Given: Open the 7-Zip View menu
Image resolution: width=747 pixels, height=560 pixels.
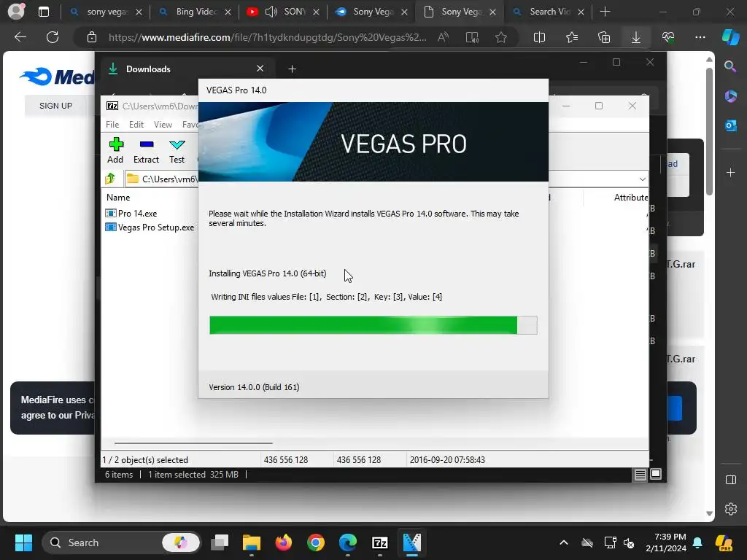Looking at the screenshot, I should [x=163, y=124].
